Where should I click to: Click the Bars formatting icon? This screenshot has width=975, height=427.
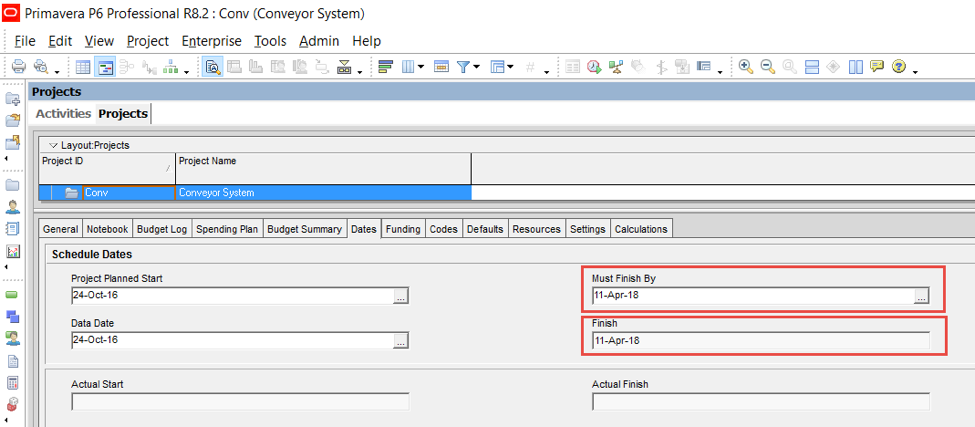coord(386,67)
